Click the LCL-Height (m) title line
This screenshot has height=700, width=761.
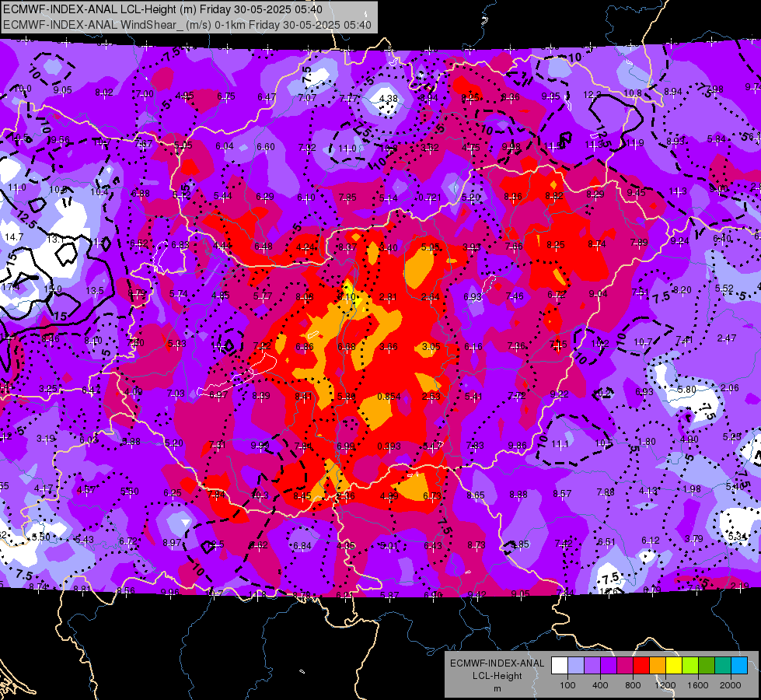click(162, 9)
